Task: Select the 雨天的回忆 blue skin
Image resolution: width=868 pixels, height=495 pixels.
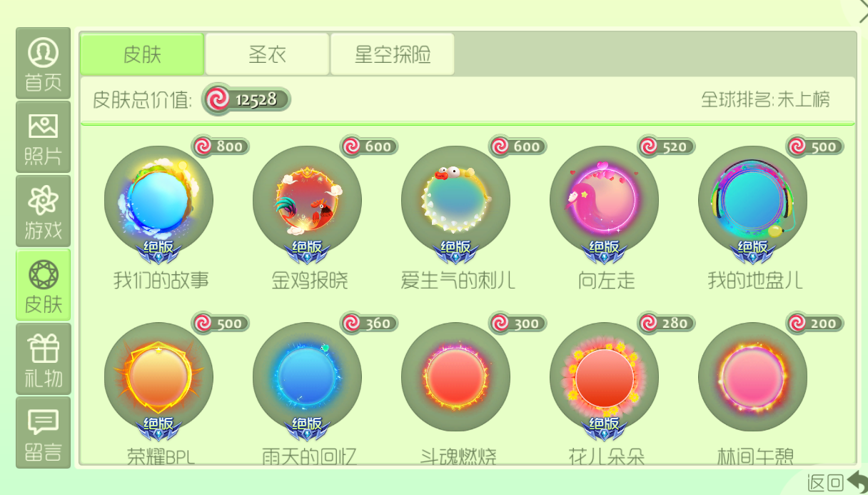Action: point(307,377)
